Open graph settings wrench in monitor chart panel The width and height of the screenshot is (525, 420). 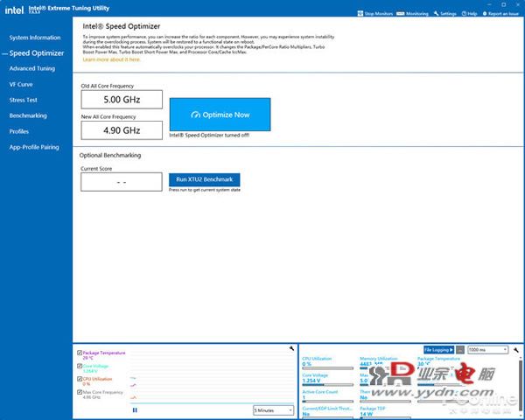pos(291,348)
